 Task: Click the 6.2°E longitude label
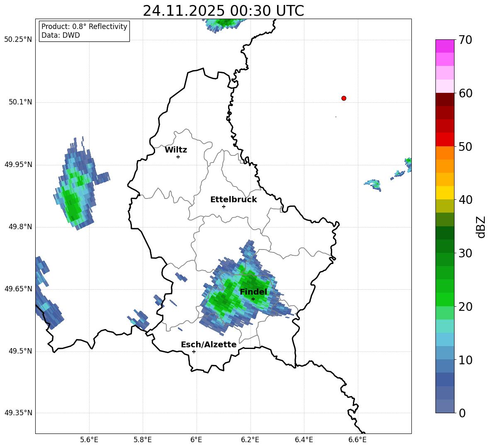pyautogui.click(x=250, y=440)
